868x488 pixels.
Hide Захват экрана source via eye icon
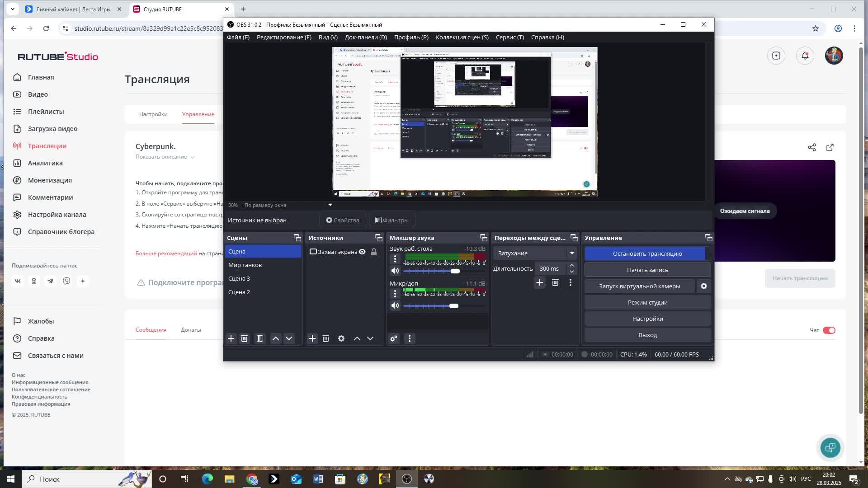point(362,252)
